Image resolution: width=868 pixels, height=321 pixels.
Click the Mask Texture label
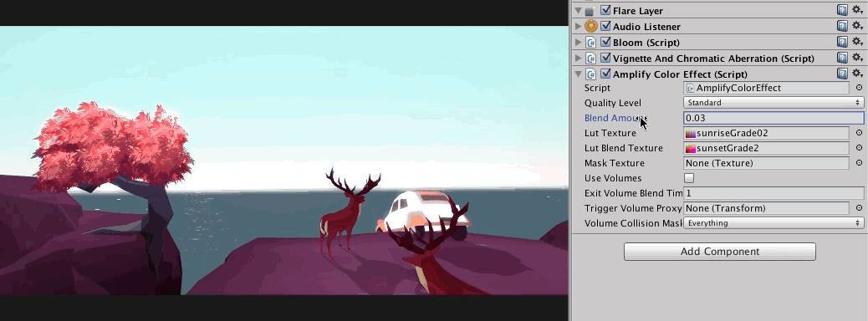click(x=614, y=163)
